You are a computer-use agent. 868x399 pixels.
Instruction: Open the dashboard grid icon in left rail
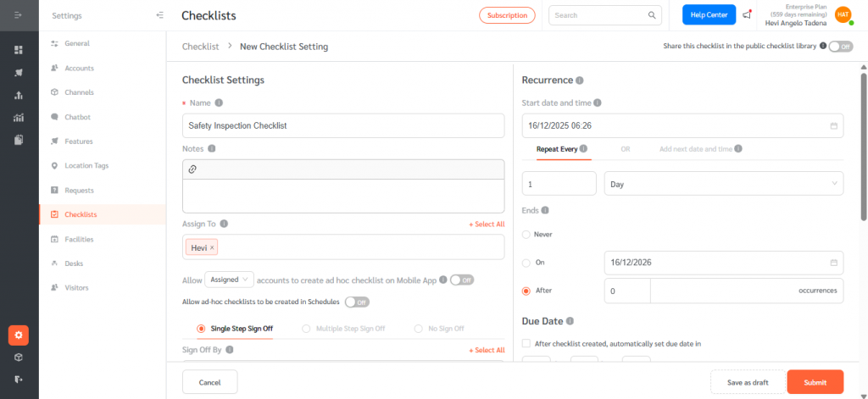(x=19, y=50)
